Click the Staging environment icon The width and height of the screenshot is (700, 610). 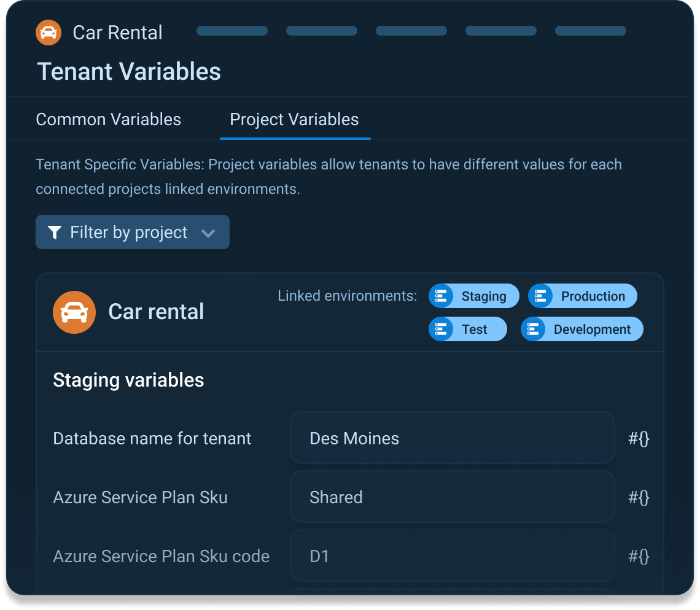[441, 296]
